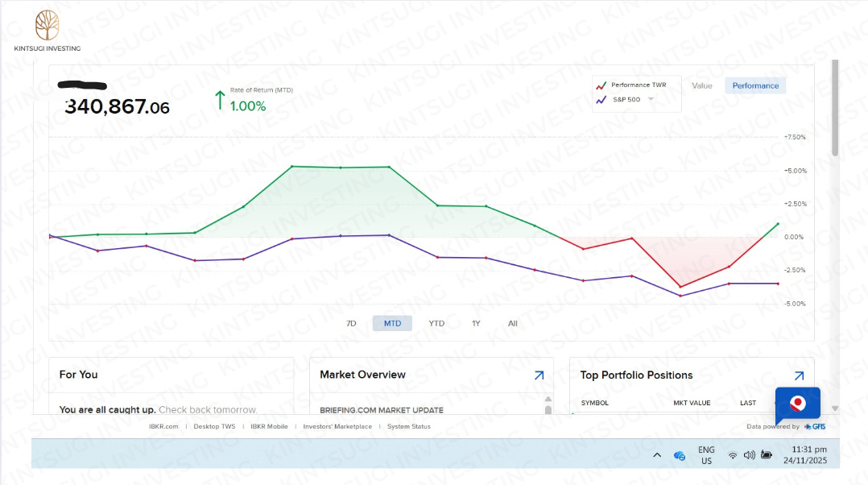This screenshot has width=868, height=485.
Task: Open the Kintsugi Investing tree logo
Action: tap(47, 25)
